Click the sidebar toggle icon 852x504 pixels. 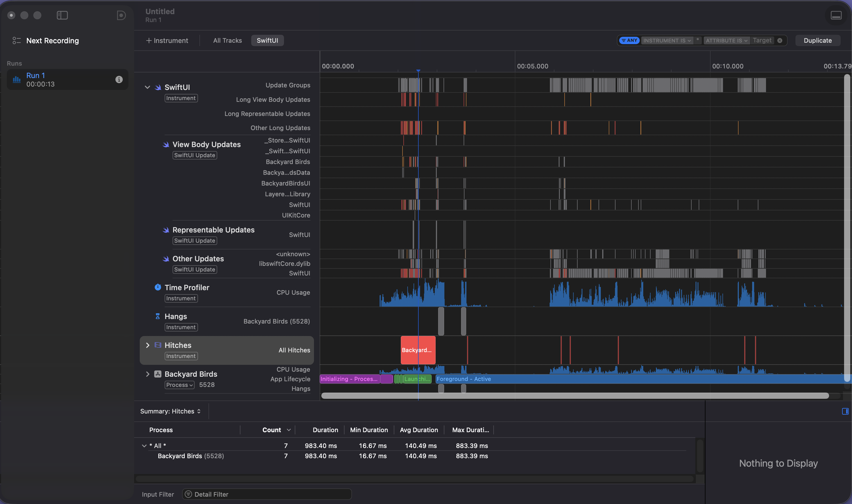62,15
